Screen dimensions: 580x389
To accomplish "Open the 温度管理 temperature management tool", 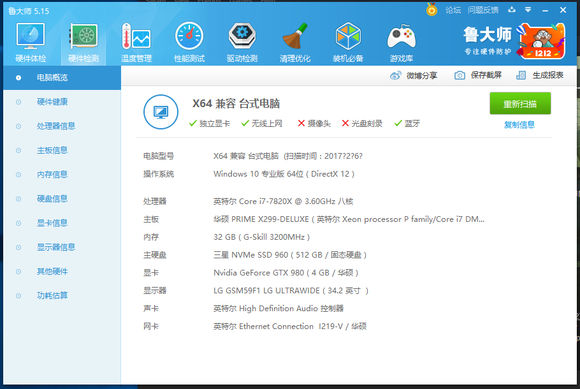I will pos(136,42).
